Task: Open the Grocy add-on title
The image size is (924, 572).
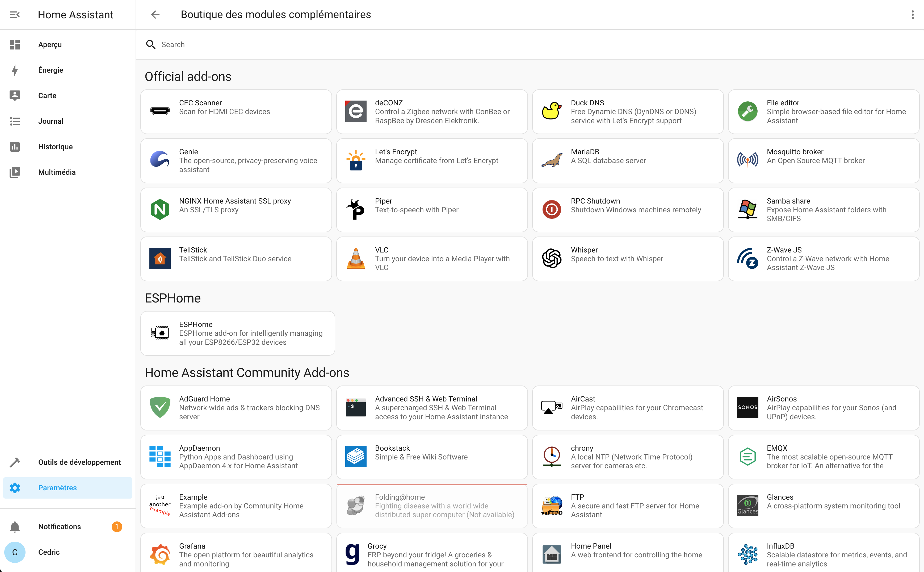Action: click(x=377, y=546)
